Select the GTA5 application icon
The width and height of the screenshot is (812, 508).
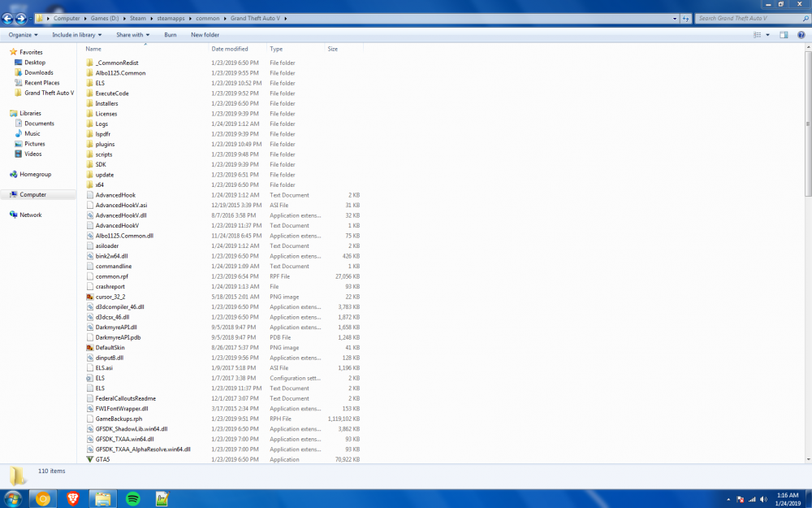pos(89,459)
